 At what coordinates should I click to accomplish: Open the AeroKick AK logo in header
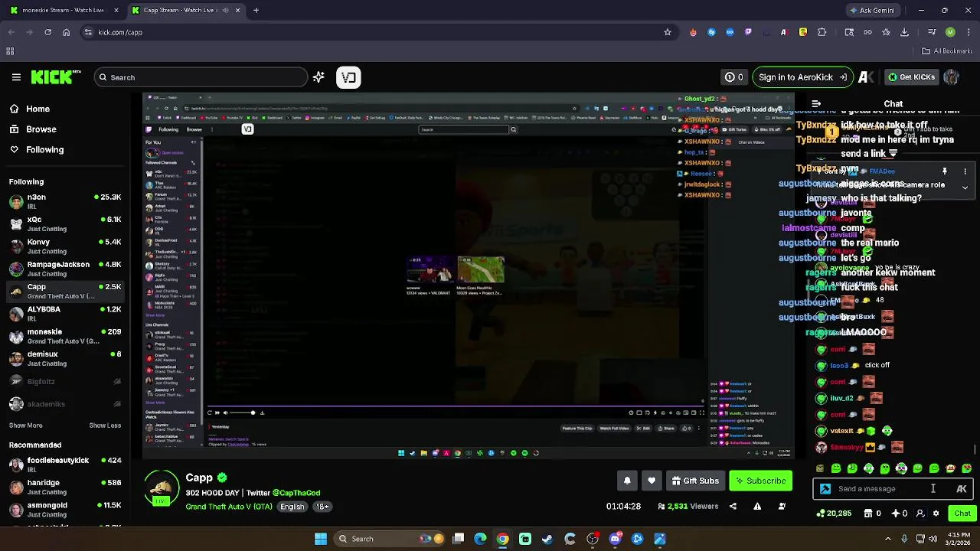pos(866,77)
